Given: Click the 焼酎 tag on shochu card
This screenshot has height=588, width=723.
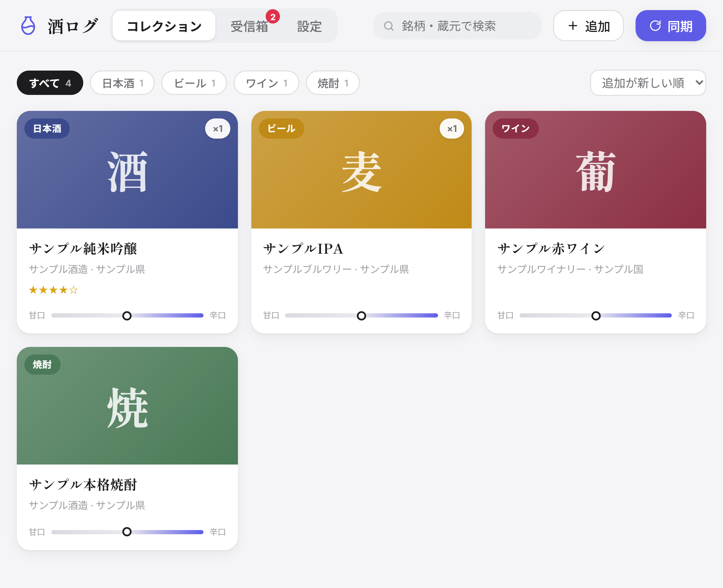Looking at the screenshot, I should point(42,365).
